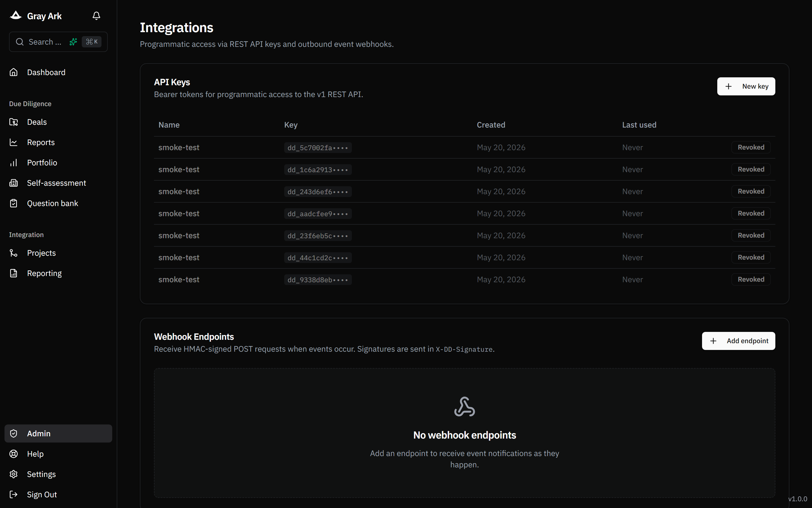Open Reporting under Integration

[58, 273]
